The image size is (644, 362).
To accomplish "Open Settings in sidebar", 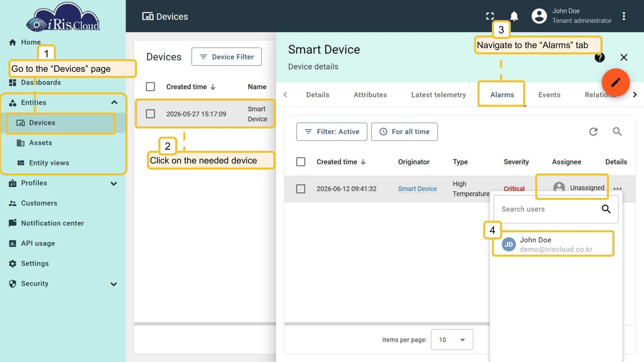I will (x=29, y=263).
